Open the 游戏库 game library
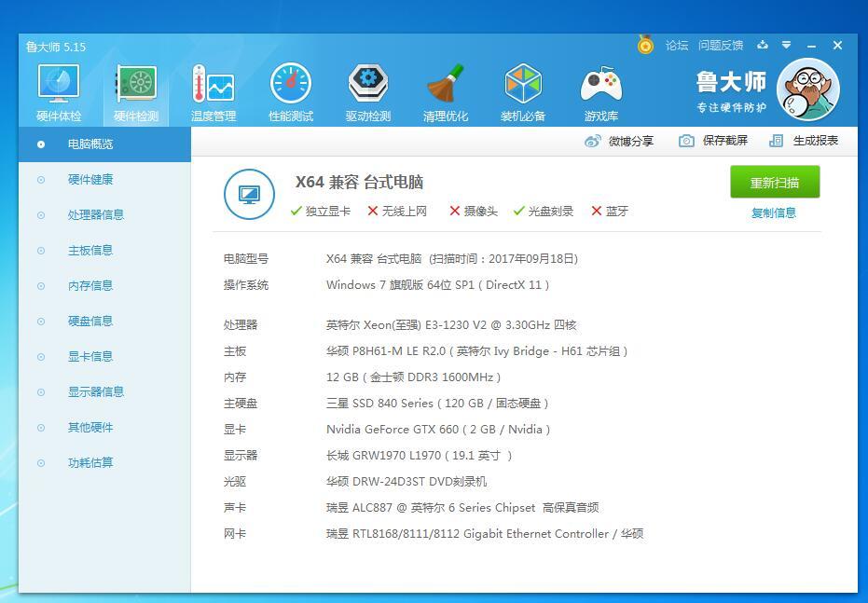The width and height of the screenshot is (868, 603). point(601,90)
